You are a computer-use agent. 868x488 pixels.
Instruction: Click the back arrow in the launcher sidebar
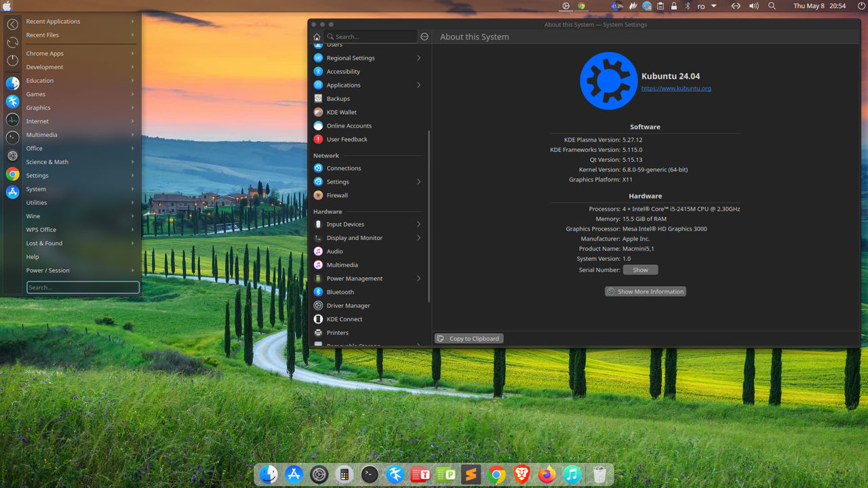click(12, 24)
